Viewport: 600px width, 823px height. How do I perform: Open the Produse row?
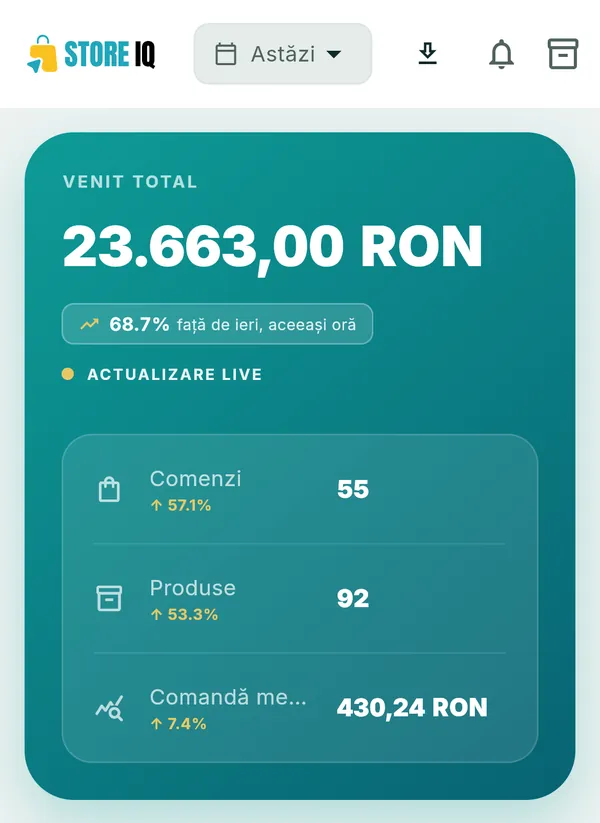[x=300, y=598]
